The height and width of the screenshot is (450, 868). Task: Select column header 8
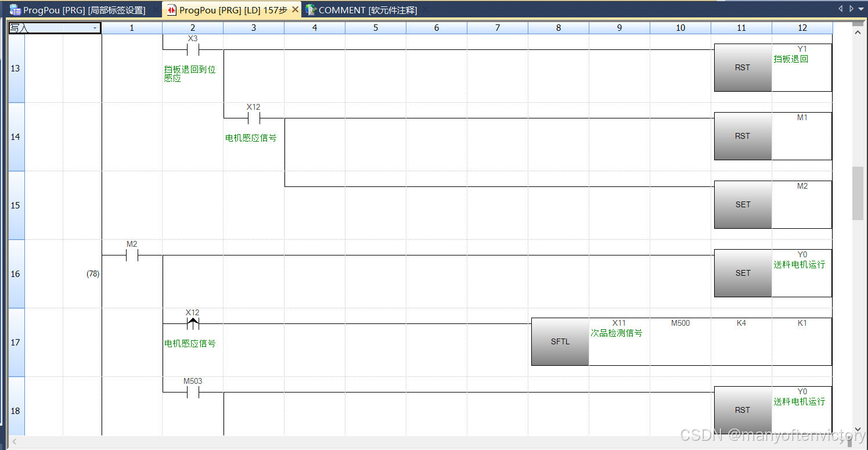point(559,28)
